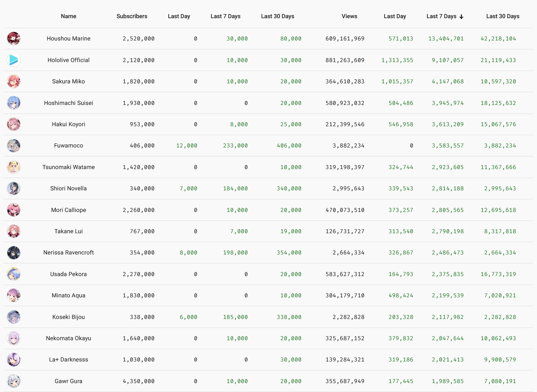Open Houshou Marine channel name
This screenshot has width=537, height=392.
point(69,38)
